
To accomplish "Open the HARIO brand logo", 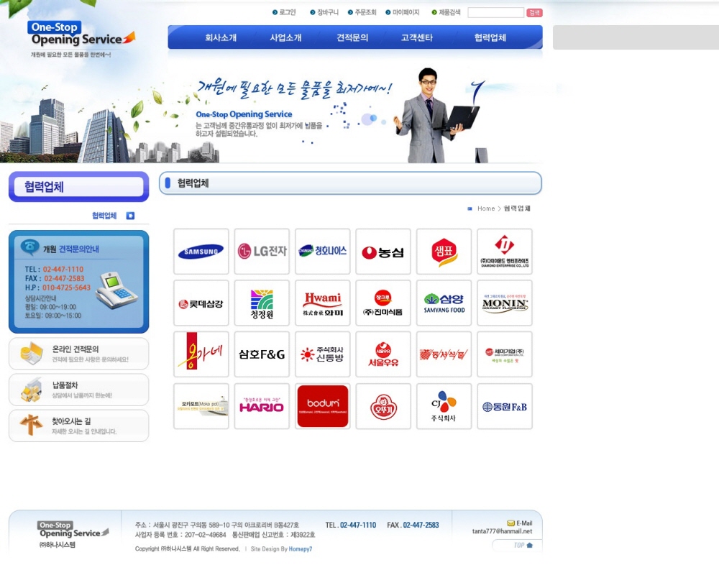I will click(262, 406).
